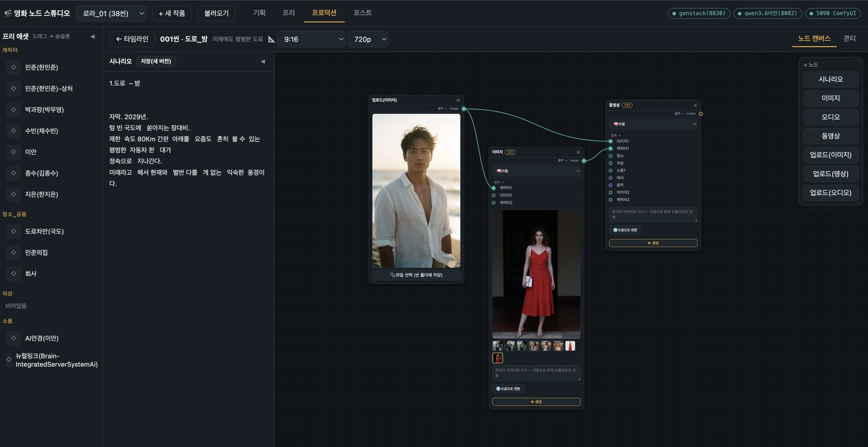
Task: Click the AI안경(이안) prop diamond icon
Action: 14,338
